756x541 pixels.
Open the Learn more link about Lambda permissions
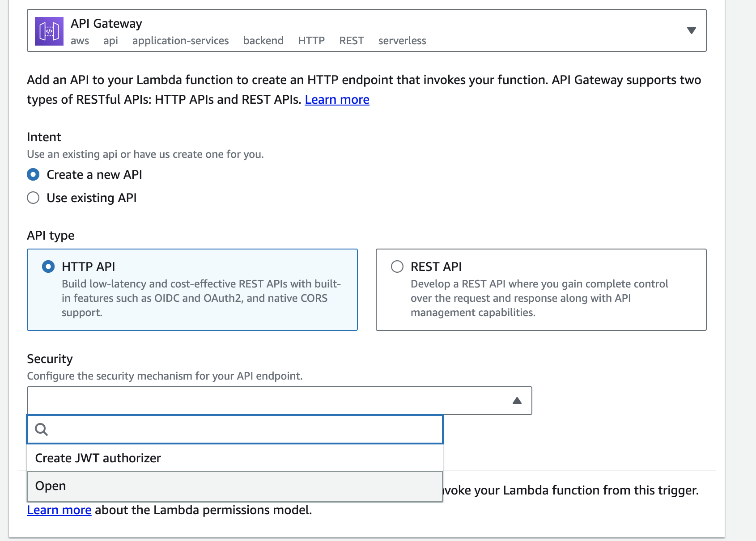(x=59, y=510)
